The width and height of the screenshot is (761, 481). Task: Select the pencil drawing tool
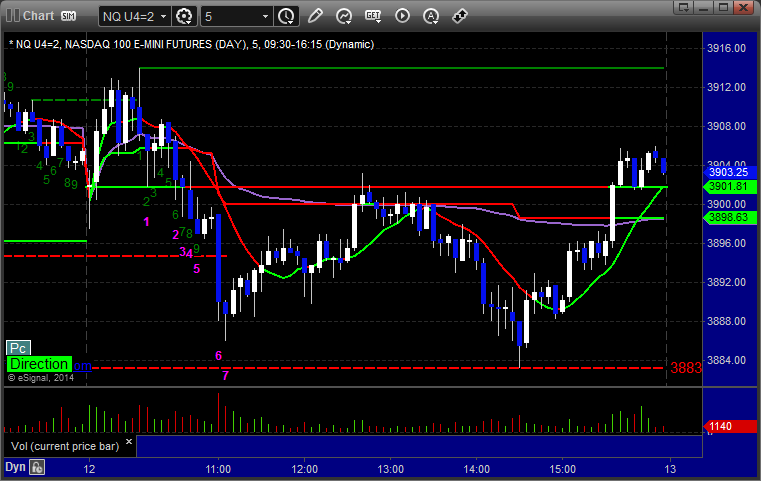point(315,16)
